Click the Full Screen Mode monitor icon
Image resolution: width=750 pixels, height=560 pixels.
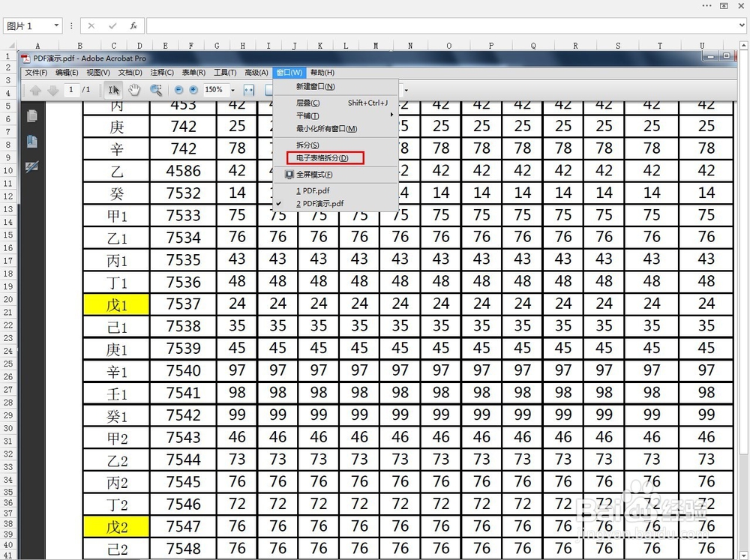point(289,175)
